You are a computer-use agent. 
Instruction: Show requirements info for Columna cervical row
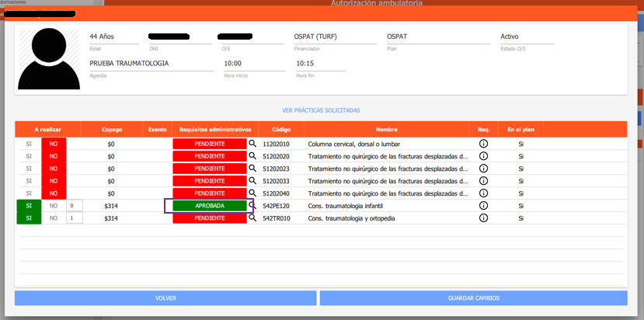[x=483, y=144]
